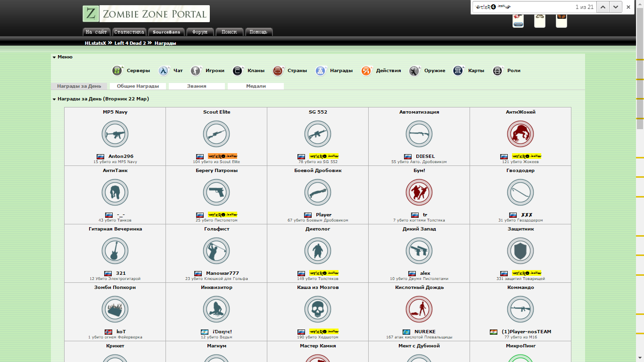Click the Каша из Мозгов skull icon
Image resolution: width=644 pixels, height=362 pixels.
[318, 309]
